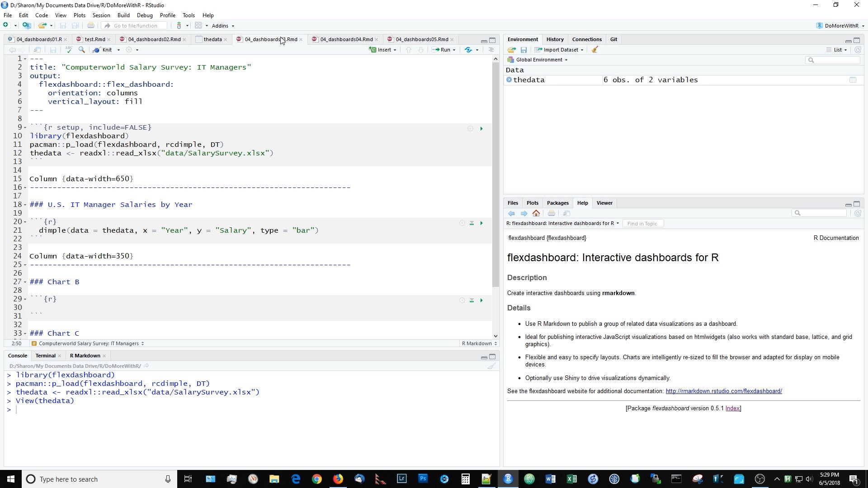Expand the thedata object details
868x488 pixels.
(509, 80)
